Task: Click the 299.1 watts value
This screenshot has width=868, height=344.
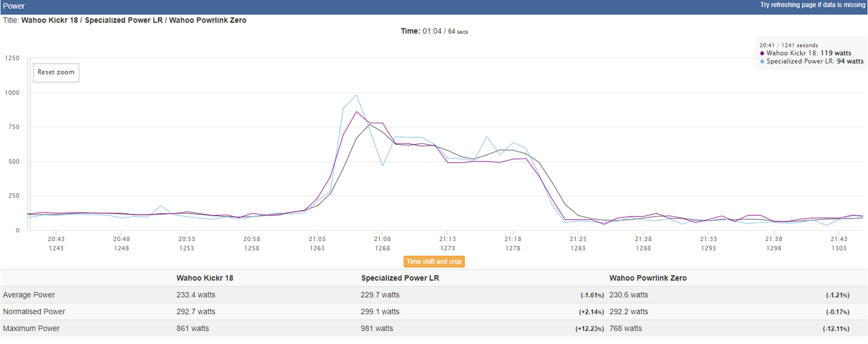Action: (380, 312)
